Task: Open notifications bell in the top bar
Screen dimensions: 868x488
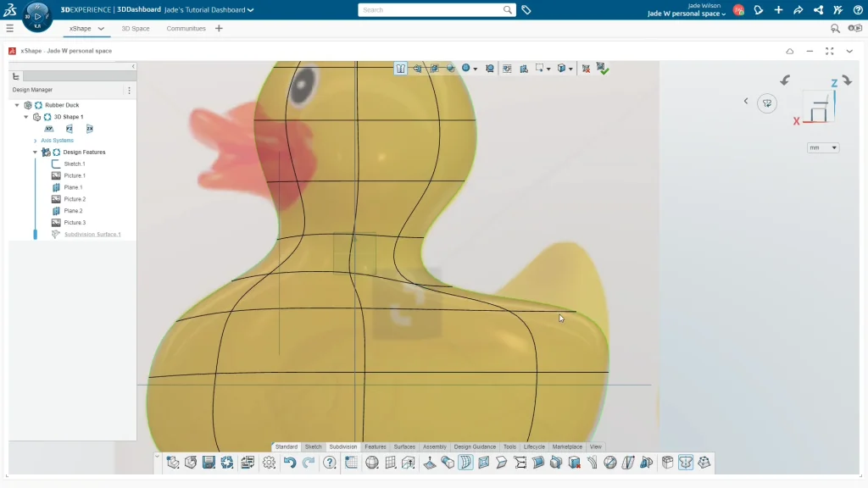Action: 759,10
